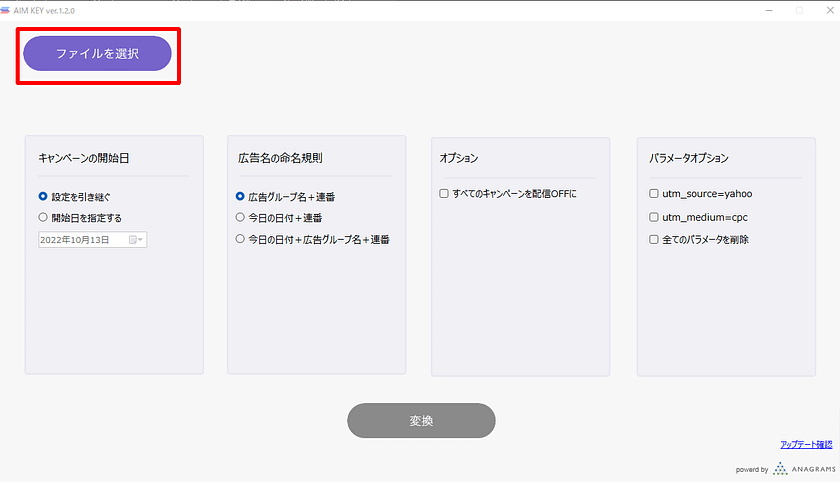Viewport: 840px width, 482px height.
Task: Choose the 開始日を指定する radio option
Action: tap(43, 217)
